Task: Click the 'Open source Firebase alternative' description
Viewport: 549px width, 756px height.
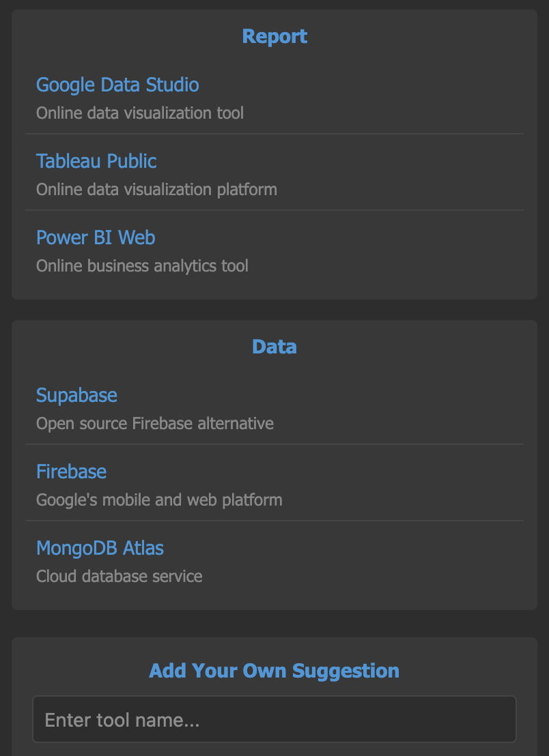Action: click(x=155, y=423)
